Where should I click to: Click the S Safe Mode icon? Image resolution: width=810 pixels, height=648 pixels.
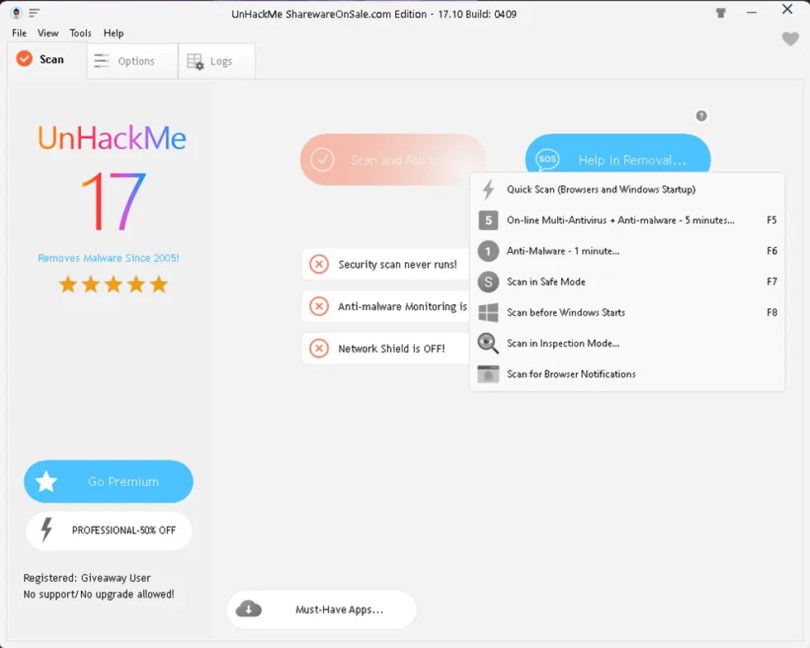click(488, 282)
